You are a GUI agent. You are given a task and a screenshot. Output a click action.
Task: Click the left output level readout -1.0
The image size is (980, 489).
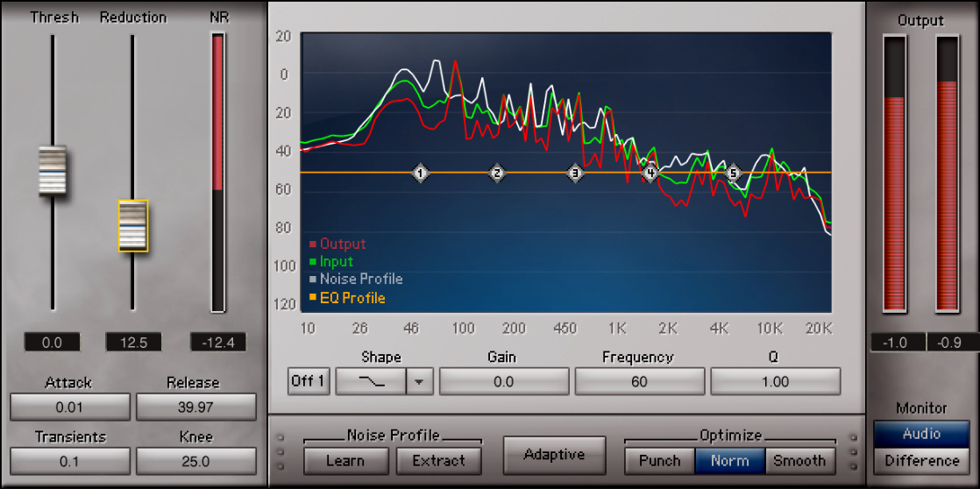click(898, 343)
